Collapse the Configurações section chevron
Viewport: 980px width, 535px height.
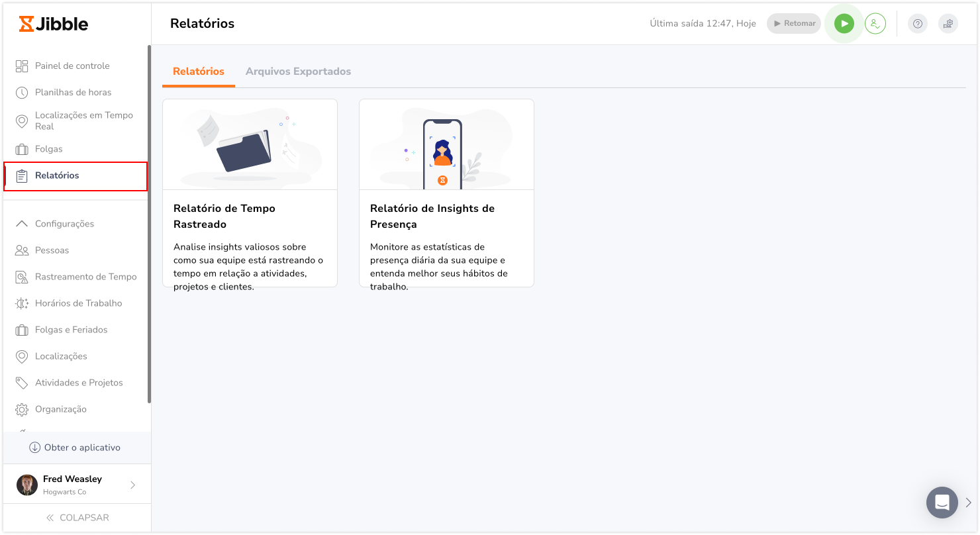pyautogui.click(x=22, y=223)
